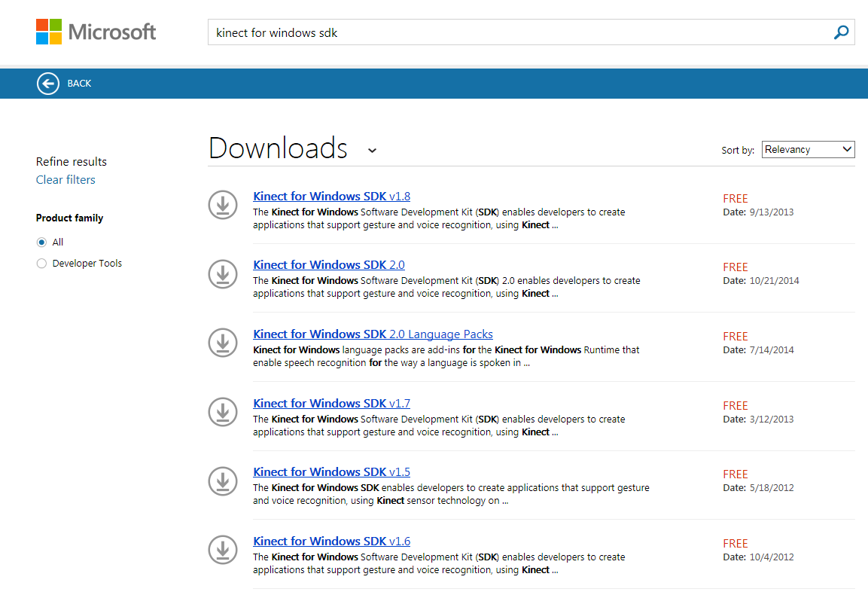Viewport: 868px width, 598px height.
Task: Open Kinect for Windows SDK 2.0 link
Action: click(329, 264)
